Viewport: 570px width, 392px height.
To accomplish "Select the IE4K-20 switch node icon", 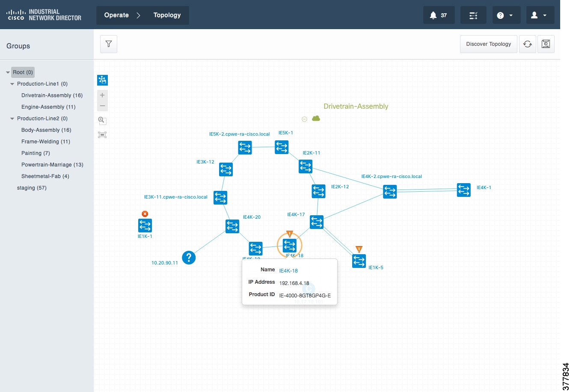I will click(232, 226).
